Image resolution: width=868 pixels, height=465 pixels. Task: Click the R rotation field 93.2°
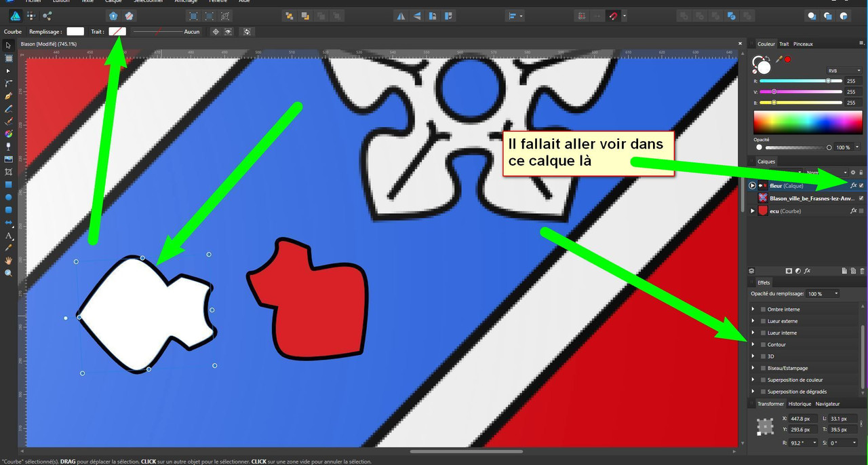pos(804,443)
